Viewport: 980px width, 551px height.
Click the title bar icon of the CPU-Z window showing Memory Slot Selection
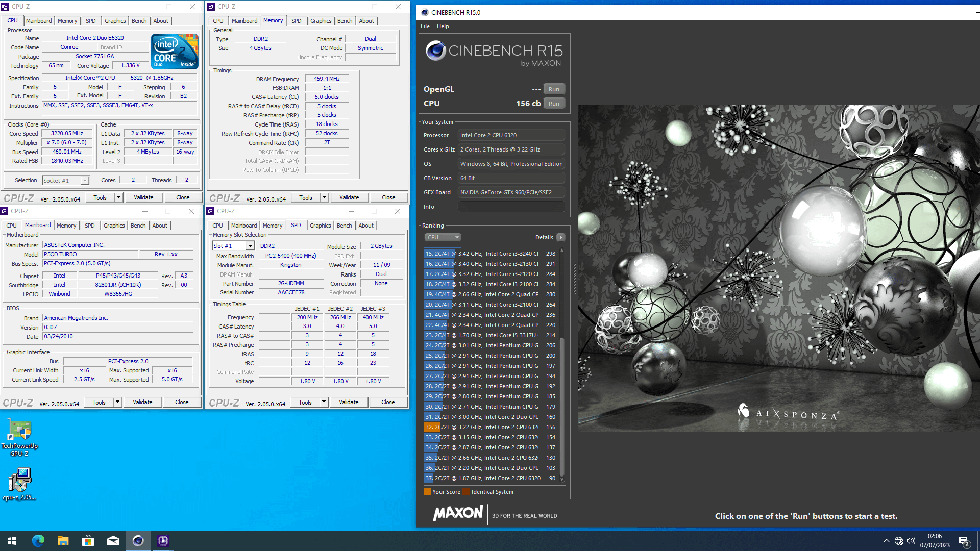click(x=211, y=211)
